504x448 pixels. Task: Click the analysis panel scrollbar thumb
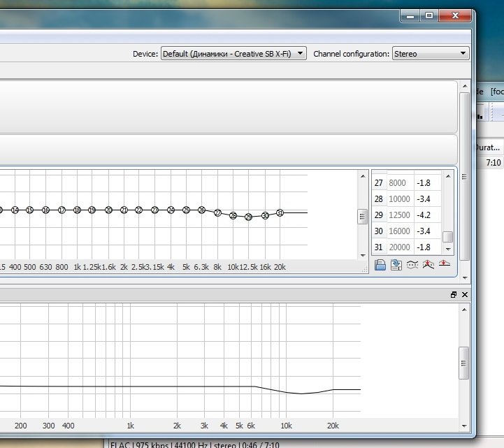pyautogui.click(x=464, y=363)
